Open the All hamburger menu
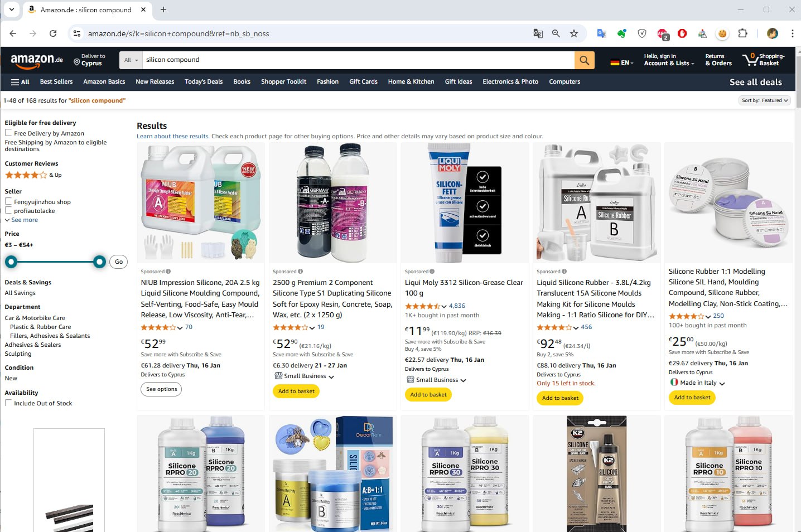This screenshot has width=801, height=532. click(x=20, y=82)
